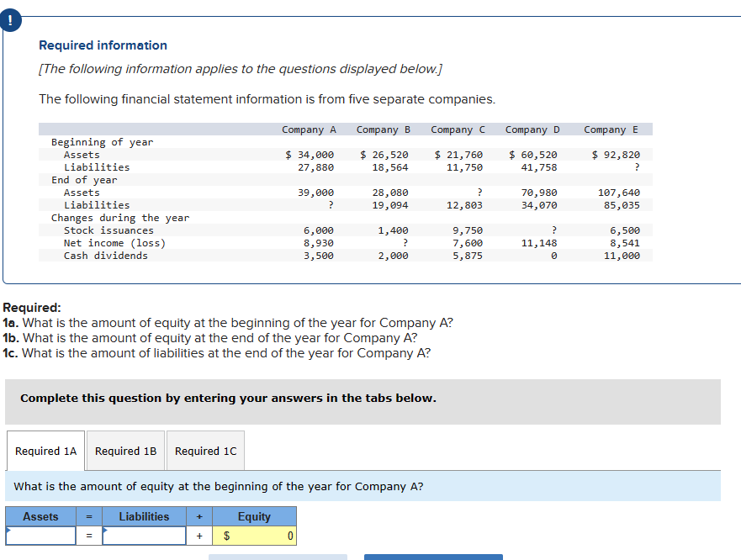The width and height of the screenshot is (741, 560).
Task: Click the Assets input field
Action: (x=40, y=536)
